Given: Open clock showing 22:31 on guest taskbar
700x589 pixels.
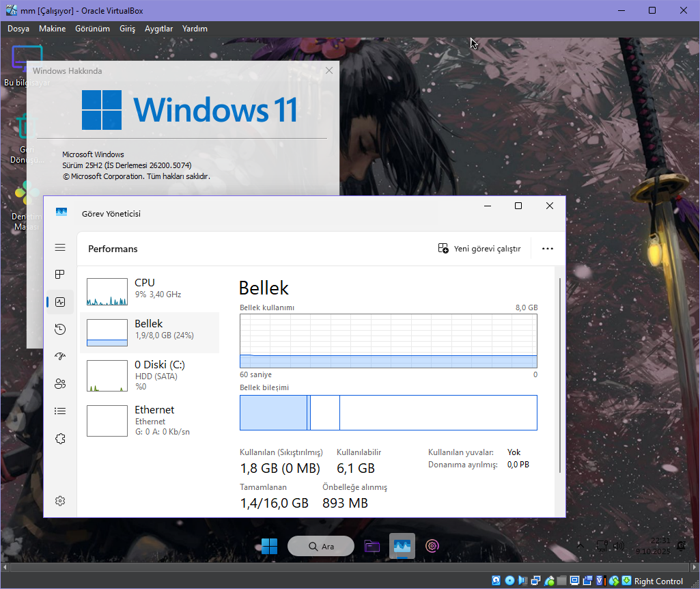Looking at the screenshot, I should 654,546.
